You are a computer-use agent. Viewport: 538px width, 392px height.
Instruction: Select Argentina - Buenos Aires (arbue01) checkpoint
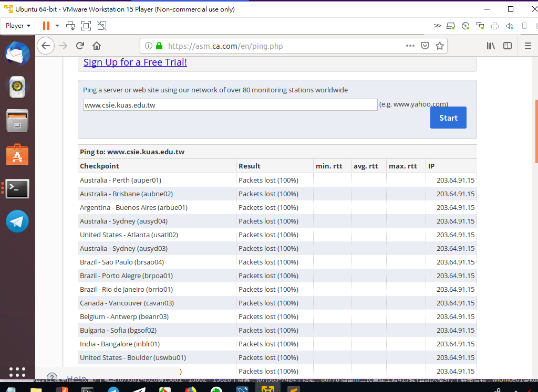coord(134,208)
